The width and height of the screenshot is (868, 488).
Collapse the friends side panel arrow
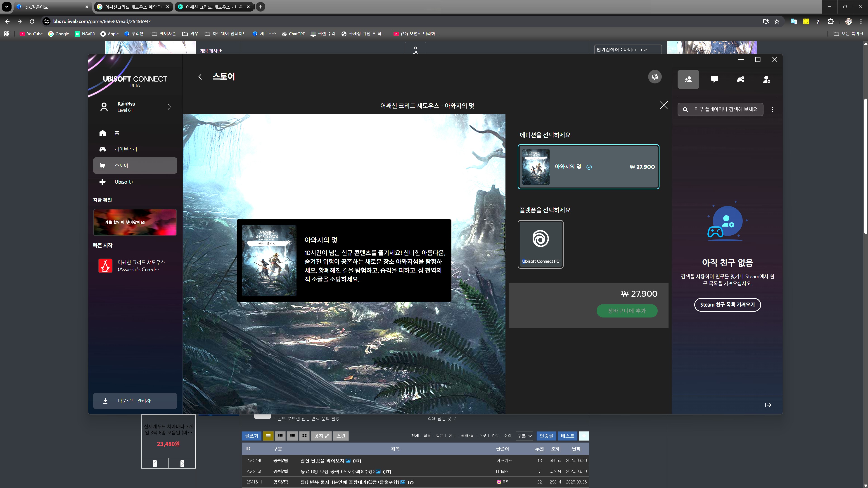pyautogui.click(x=768, y=405)
